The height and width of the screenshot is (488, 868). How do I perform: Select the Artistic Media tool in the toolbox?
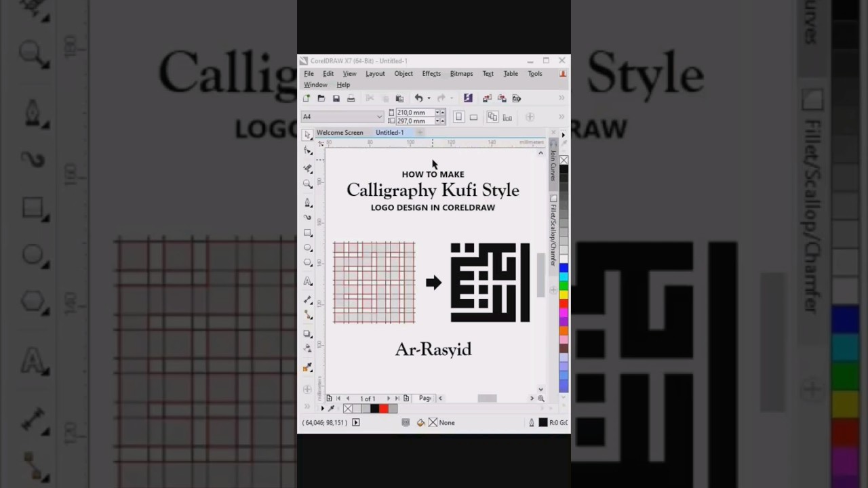coord(308,218)
